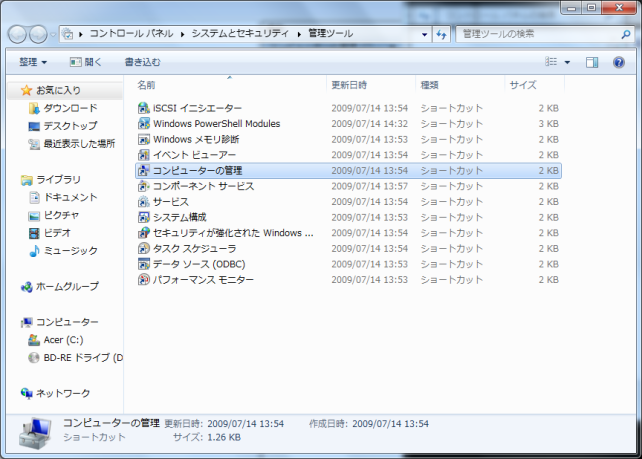Click the change view icon button
This screenshot has height=459, width=642.
point(551,62)
